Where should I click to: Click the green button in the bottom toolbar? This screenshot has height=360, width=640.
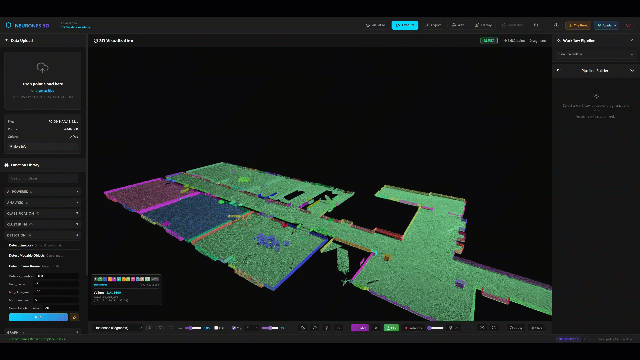point(391,328)
